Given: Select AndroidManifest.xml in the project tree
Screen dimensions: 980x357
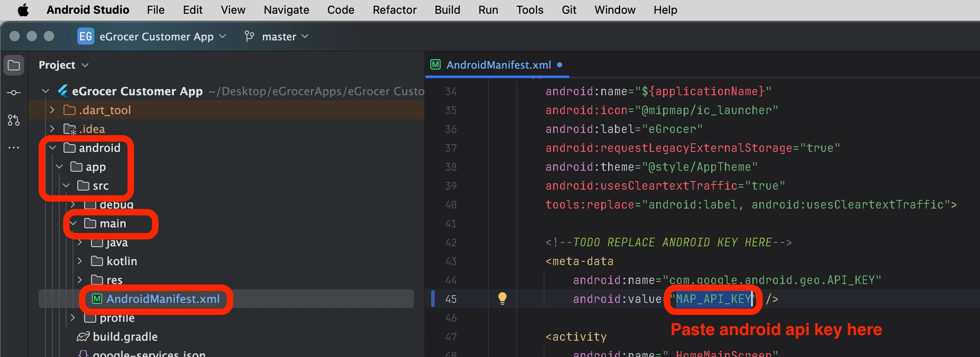Looking at the screenshot, I should (226, 299).
